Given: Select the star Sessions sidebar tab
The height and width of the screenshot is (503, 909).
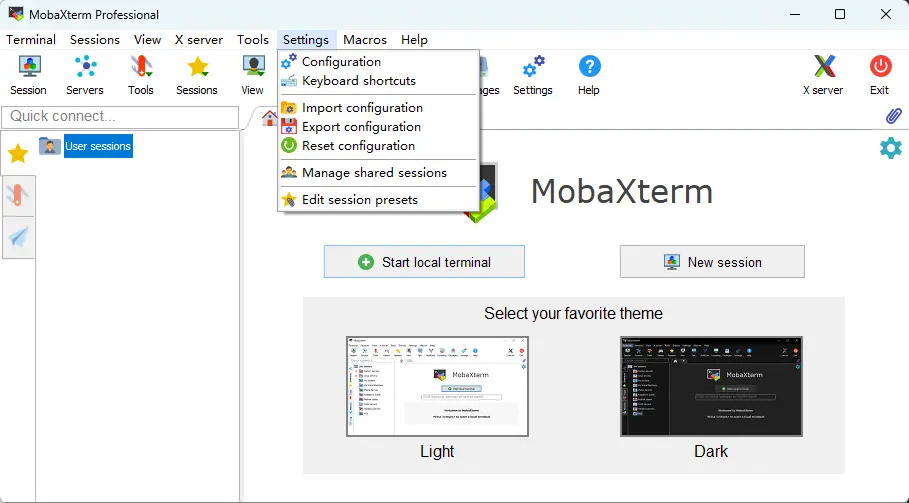Looking at the screenshot, I should click(18, 154).
